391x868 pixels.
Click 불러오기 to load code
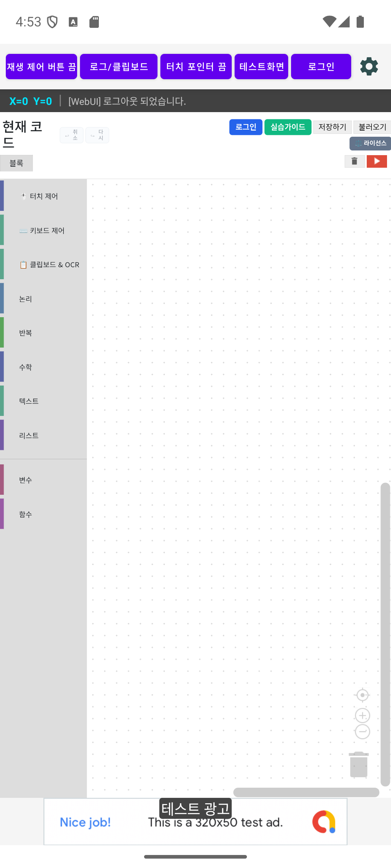click(372, 127)
